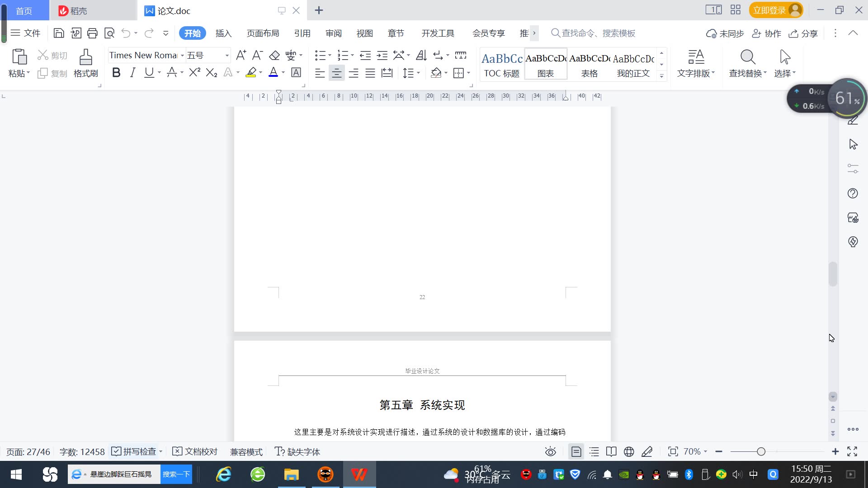This screenshot has width=868, height=488.
Task: Set right text alignment
Action: pyautogui.click(x=353, y=73)
